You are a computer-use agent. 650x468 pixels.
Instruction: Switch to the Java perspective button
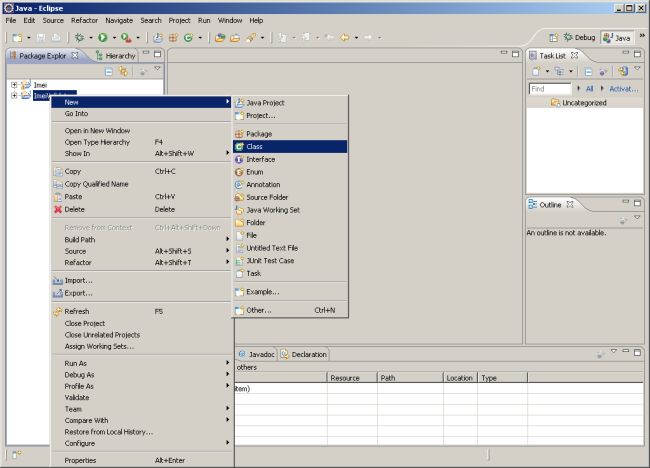pos(617,37)
